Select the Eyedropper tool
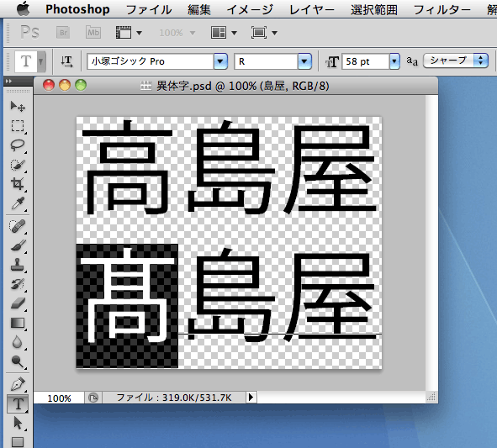This screenshot has height=448, width=497. click(18, 203)
